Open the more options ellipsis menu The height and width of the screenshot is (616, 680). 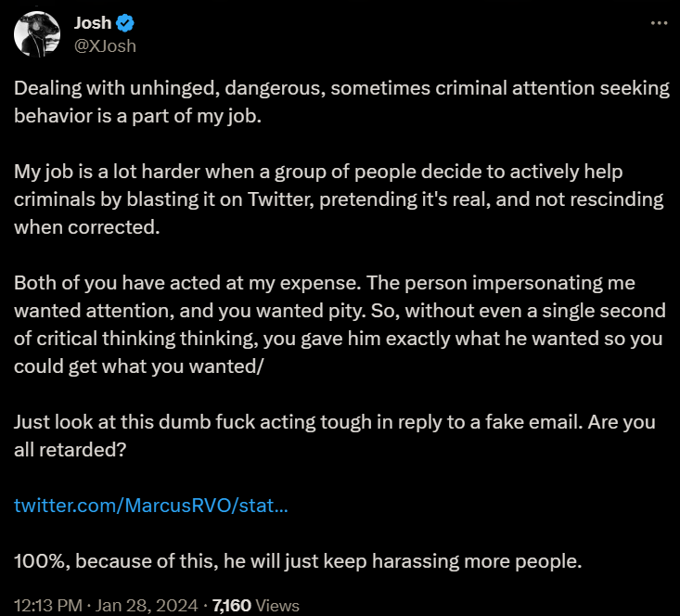pos(657,22)
